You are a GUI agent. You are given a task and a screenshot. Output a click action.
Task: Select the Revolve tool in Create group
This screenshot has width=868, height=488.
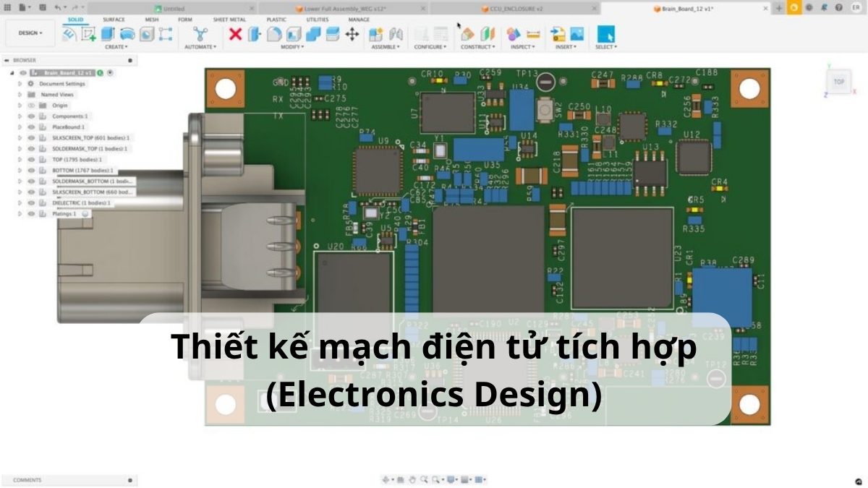tap(127, 33)
